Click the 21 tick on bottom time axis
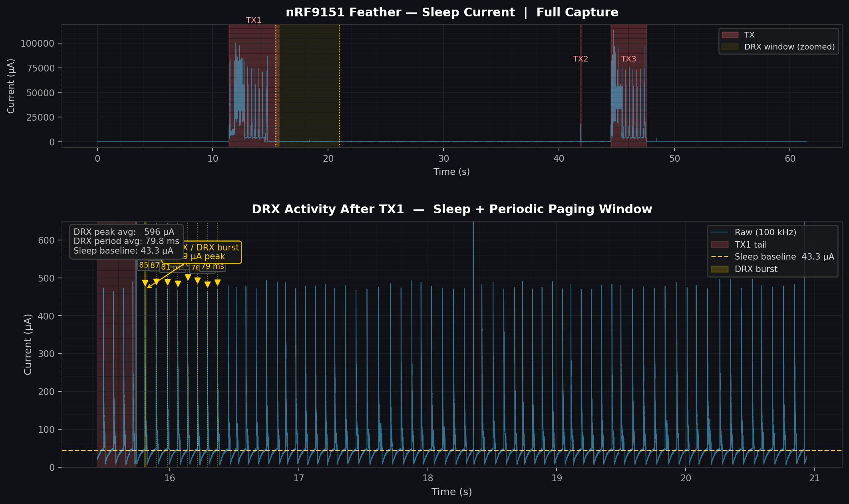This screenshot has height=504, width=849. tap(814, 478)
